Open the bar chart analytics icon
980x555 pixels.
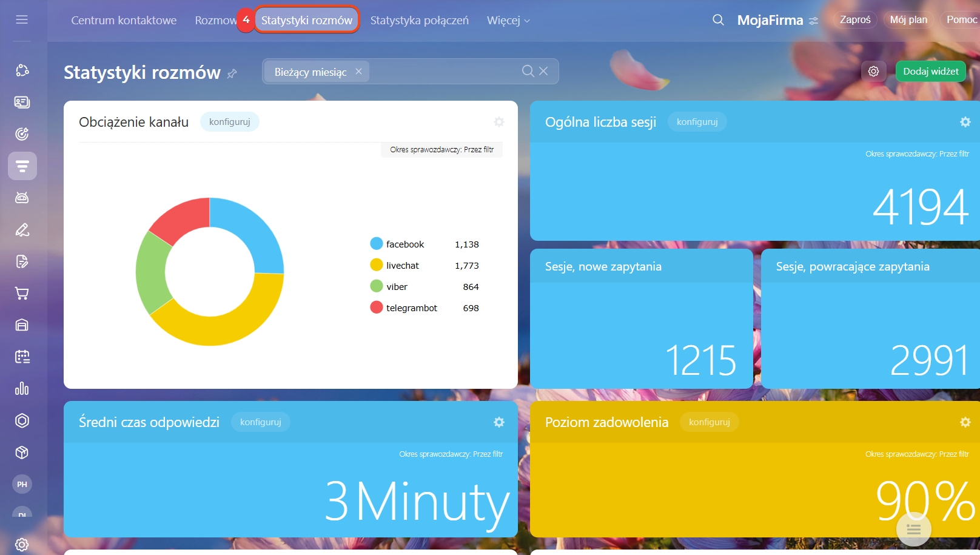(x=22, y=389)
